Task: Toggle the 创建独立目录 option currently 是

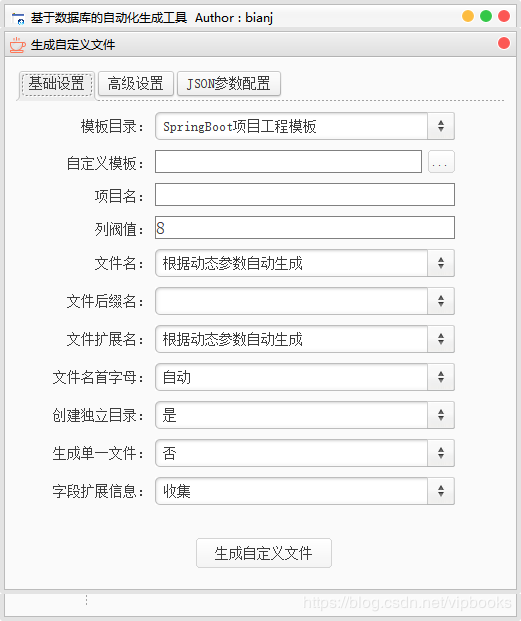Action: [304, 415]
